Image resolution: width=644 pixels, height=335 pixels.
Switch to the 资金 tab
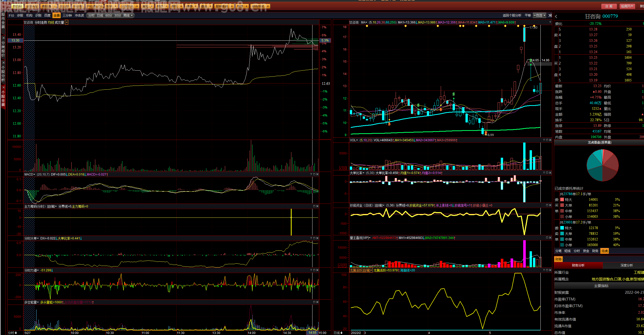586,251
